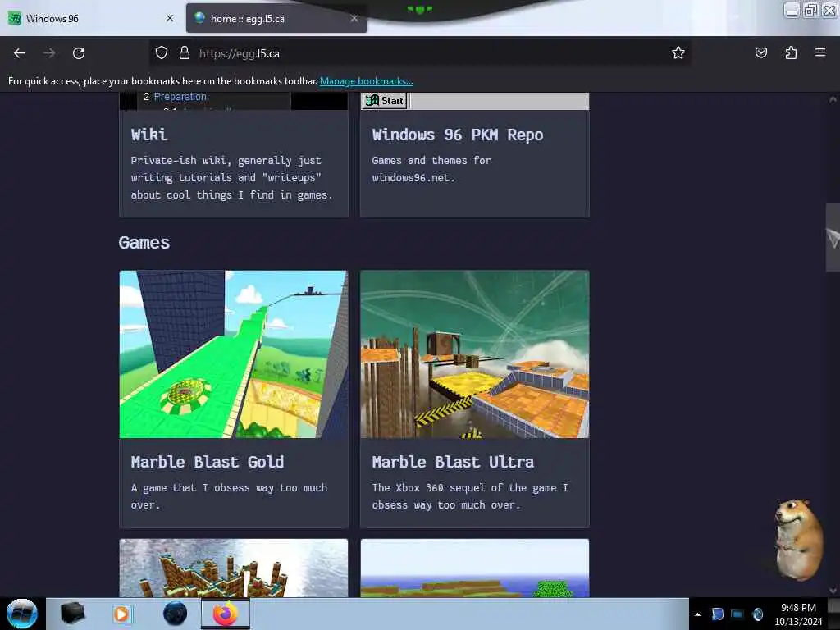This screenshot has height=630, width=840.
Task: Click the scrollbar up arrow
Action: coord(833,99)
